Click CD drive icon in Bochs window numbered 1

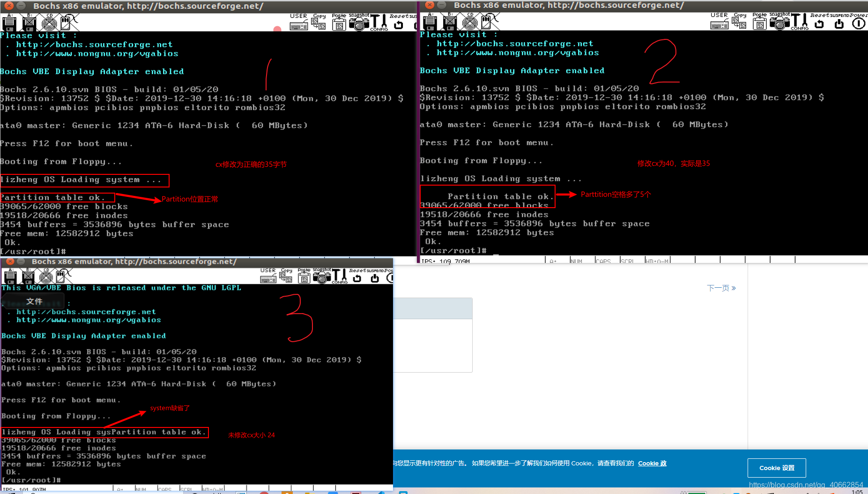49,22
